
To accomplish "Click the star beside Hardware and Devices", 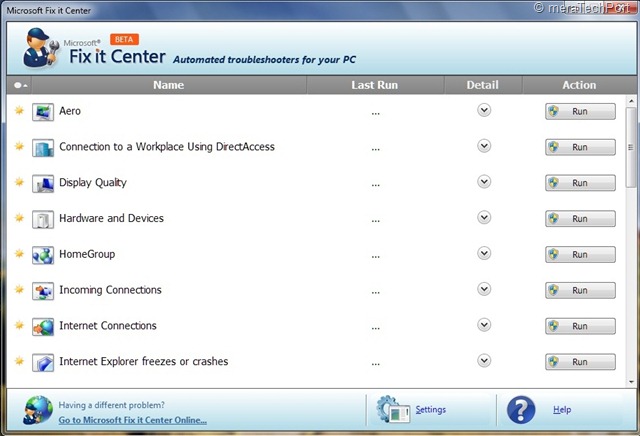I will click(x=19, y=218).
